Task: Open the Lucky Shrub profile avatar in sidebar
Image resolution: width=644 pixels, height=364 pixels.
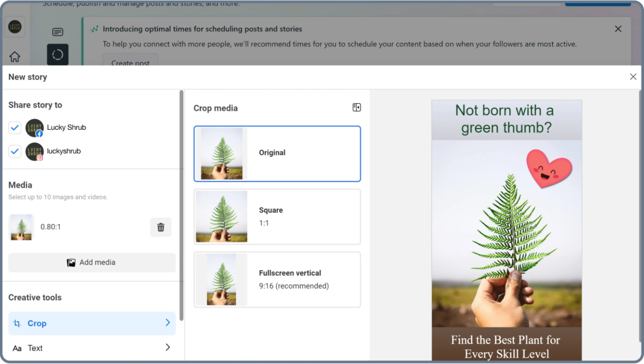Action: click(15, 27)
